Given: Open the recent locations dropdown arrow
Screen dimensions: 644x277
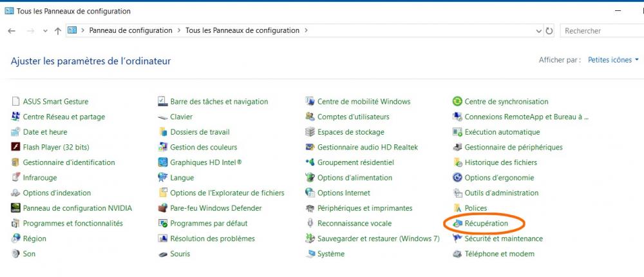Looking at the screenshot, I should (45, 31).
